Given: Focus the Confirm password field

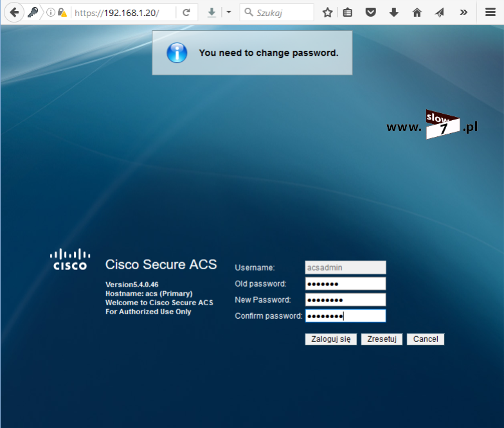Looking at the screenshot, I should tap(346, 316).
